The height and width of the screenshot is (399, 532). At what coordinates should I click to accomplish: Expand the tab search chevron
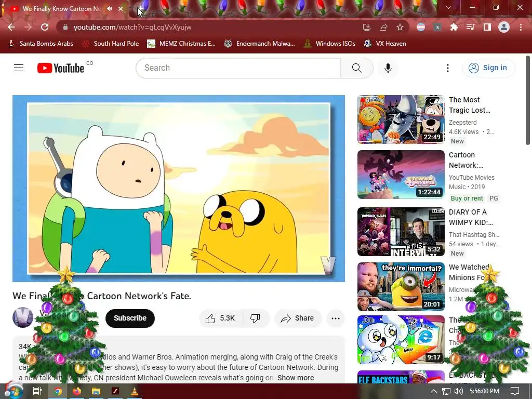[x=448, y=7]
